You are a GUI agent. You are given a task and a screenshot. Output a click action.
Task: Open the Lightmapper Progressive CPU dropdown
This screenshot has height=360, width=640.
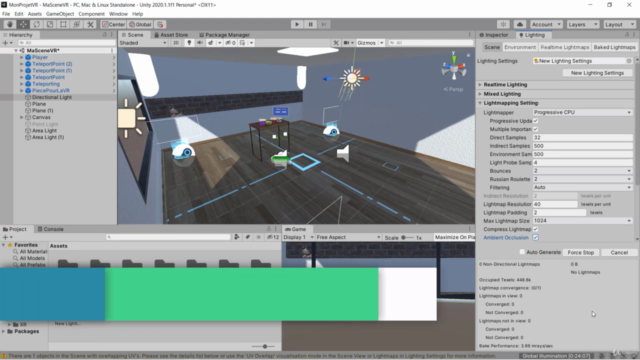(x=582, y=112)
